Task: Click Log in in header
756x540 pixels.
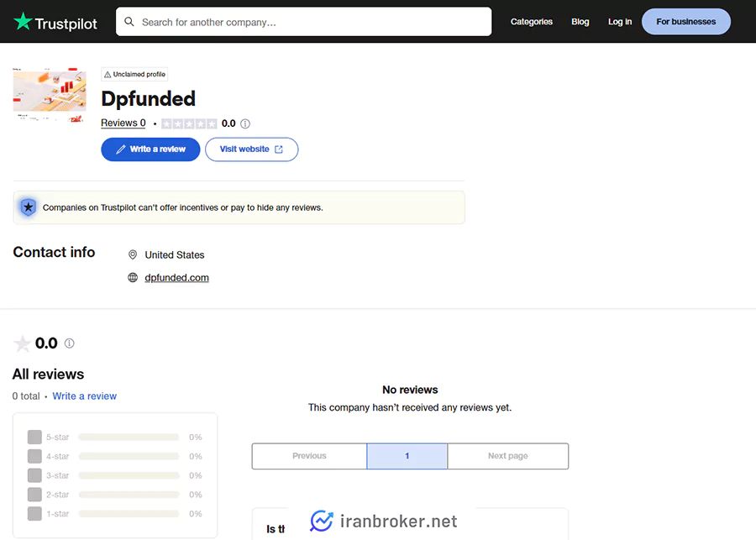Action: pyautogui.click(x=620, y=22)
